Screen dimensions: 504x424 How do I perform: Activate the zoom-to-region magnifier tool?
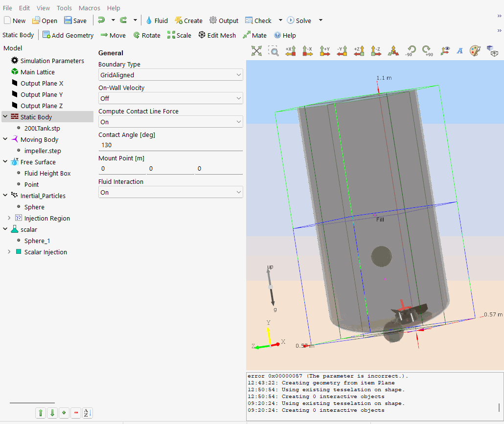[274, 51]
